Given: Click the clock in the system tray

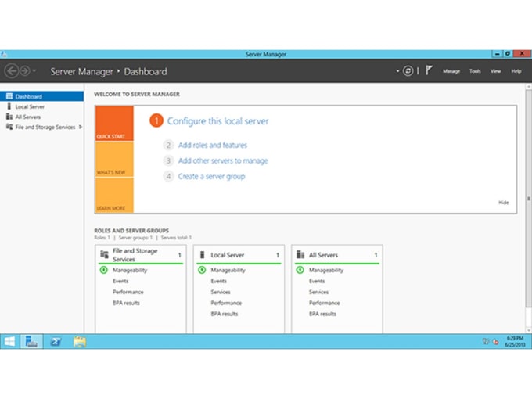Looking at the screenshot, I should tap(515, 341).
